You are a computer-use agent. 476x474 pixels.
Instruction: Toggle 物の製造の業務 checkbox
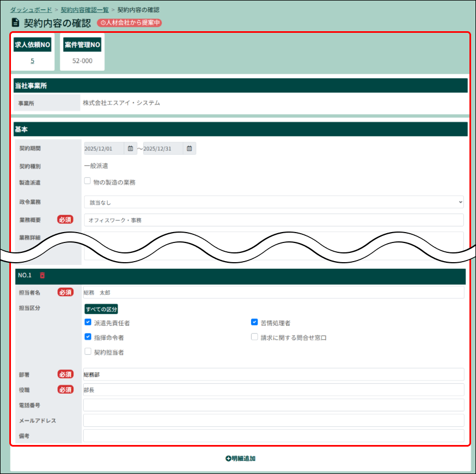point(88,181)
